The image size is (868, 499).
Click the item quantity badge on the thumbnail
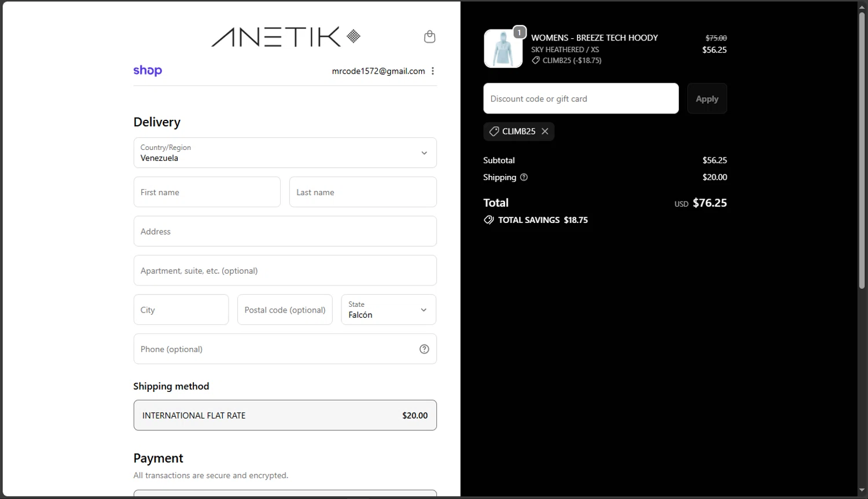coord(520,32)
